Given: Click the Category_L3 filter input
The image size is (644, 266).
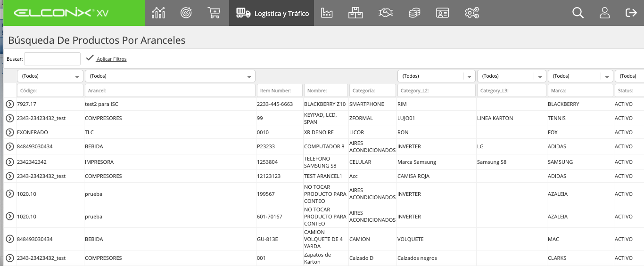Looking at the screenshot, I should click(x=512, y=90).
